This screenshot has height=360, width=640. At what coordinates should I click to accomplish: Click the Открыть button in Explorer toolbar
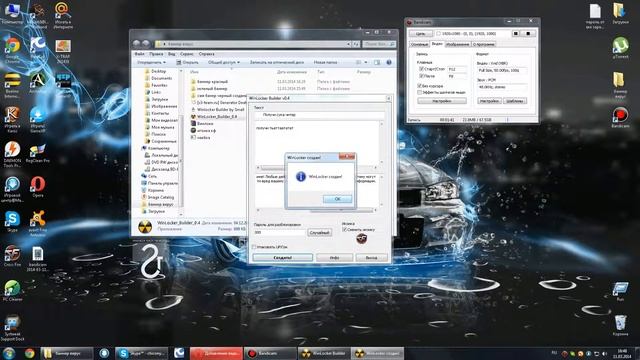(x=187, y=62)
